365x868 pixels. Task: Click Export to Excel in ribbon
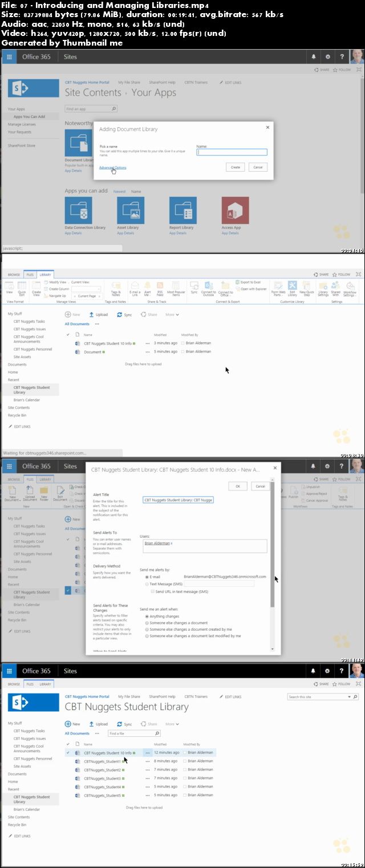tap(248, 282)
